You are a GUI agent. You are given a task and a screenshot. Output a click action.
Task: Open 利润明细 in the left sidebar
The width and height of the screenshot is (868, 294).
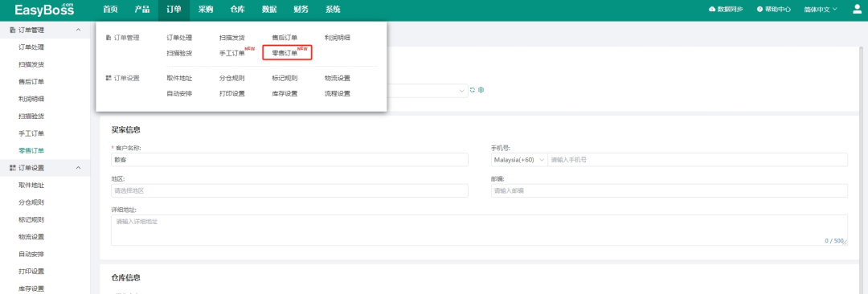(31, 99)
